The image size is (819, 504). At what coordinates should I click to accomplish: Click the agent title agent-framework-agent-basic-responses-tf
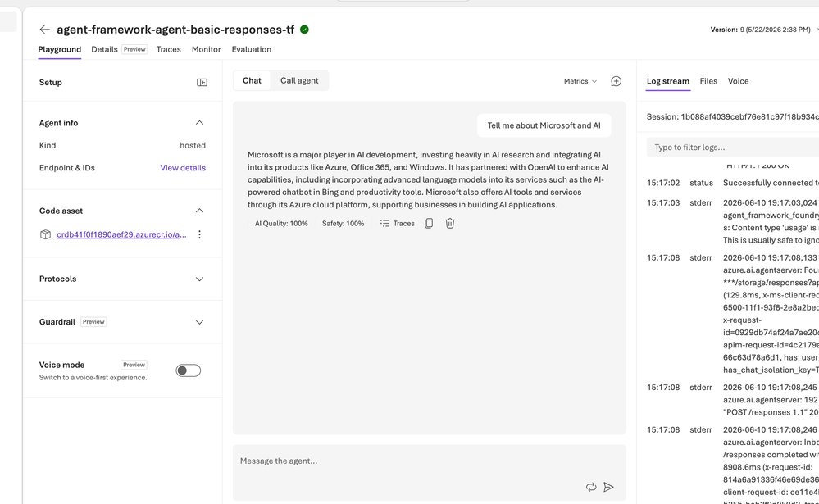(175, 30)
